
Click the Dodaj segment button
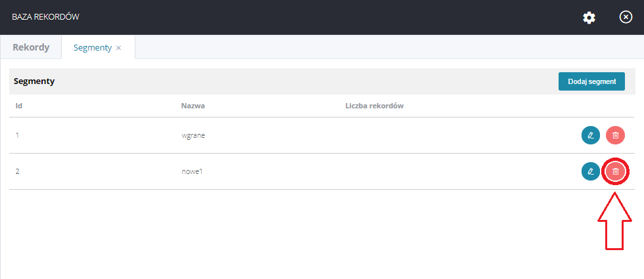tap(591, 81)
